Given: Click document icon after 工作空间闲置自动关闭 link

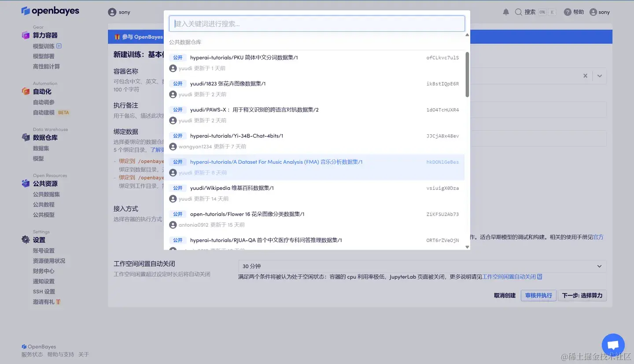Looking at the screenshot, I should (540, 277).
